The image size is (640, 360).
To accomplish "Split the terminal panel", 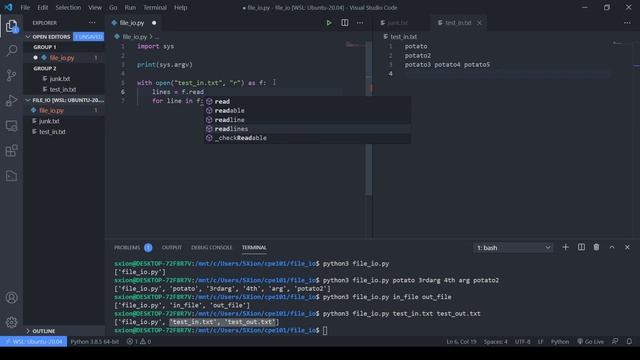I will coord(581,247).
